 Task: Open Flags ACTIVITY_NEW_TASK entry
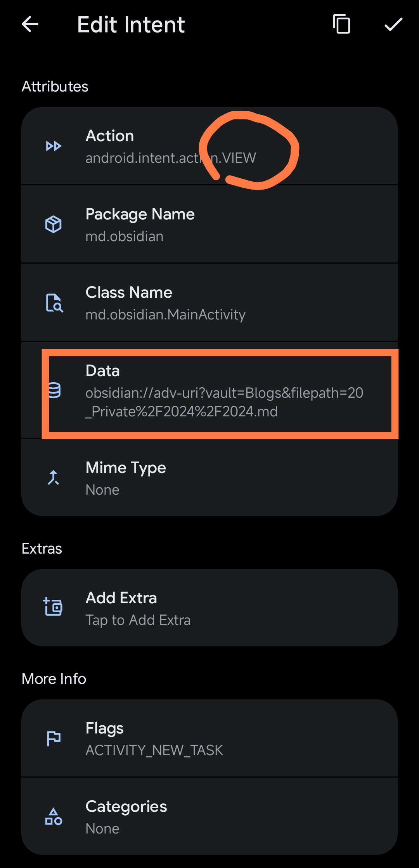point(209,739)
